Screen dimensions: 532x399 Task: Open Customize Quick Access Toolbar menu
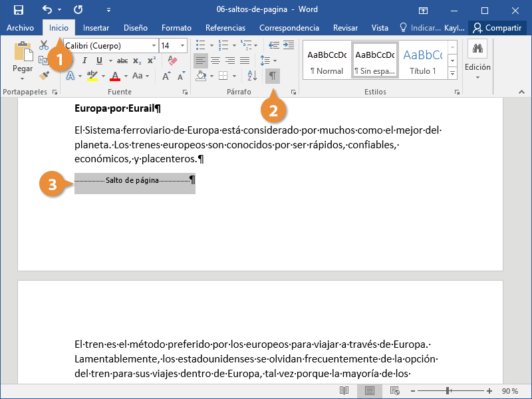point(108,10)
